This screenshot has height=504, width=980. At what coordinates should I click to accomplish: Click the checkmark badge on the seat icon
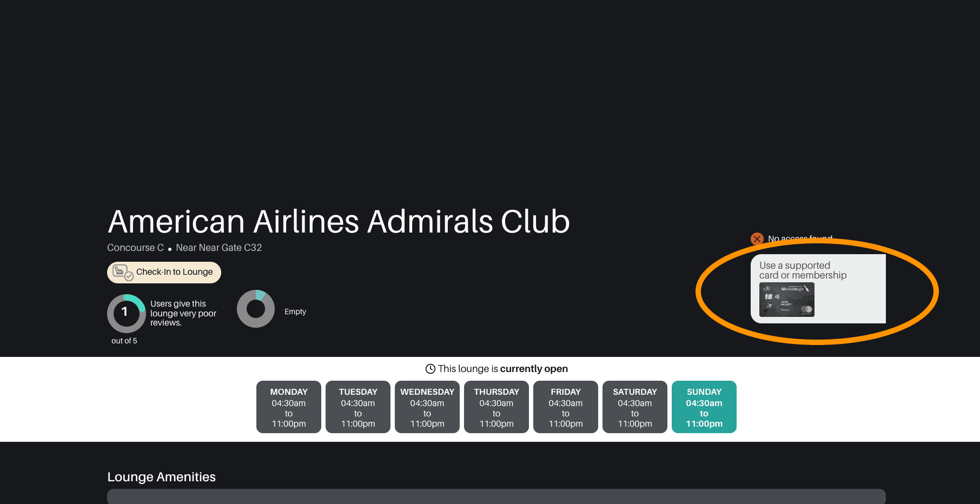coord(128,276)
